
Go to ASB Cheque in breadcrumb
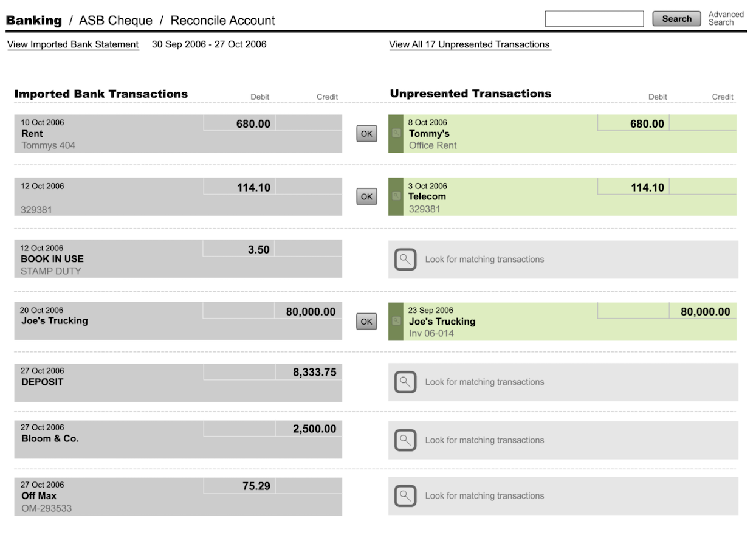(115, 20)
